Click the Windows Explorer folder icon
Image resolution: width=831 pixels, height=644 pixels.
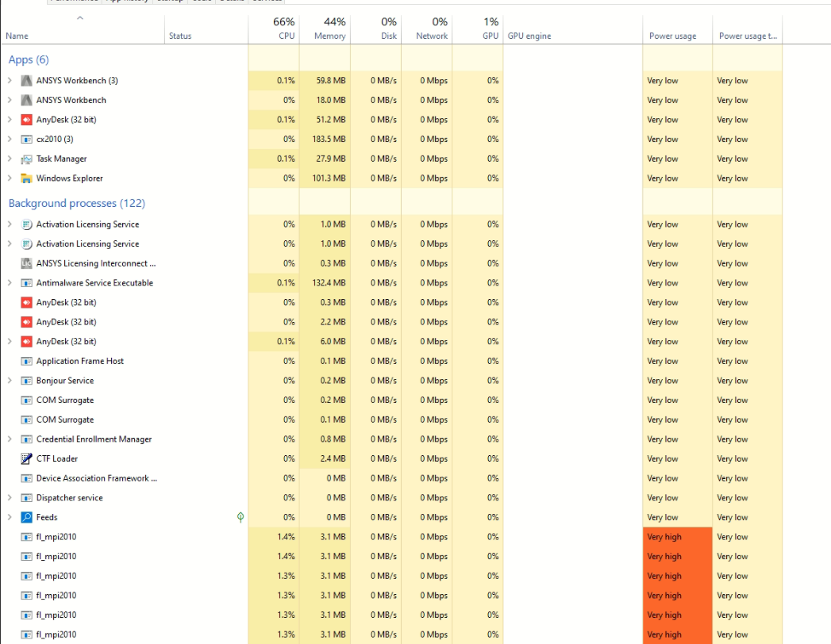click(x=27, y=178)
